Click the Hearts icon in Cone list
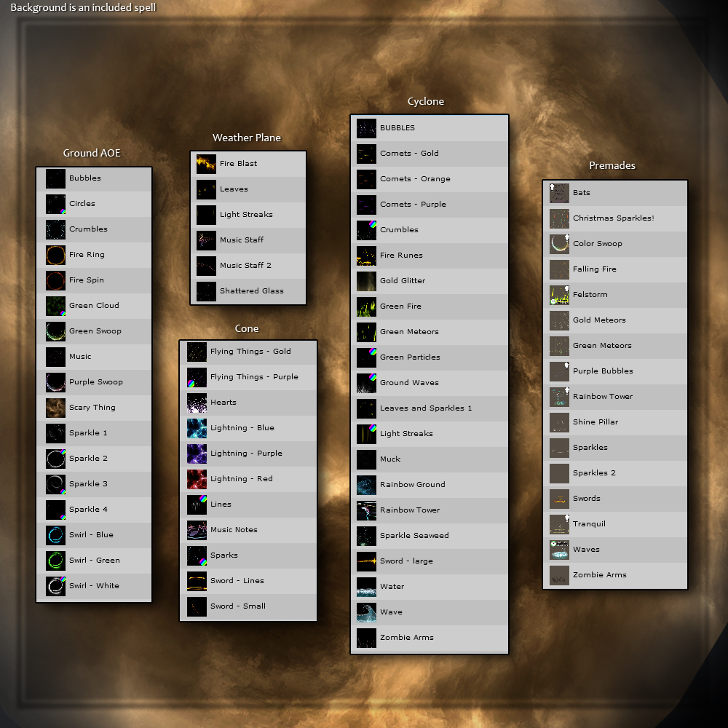Viewport: 728px width, 728px height. 197,403
